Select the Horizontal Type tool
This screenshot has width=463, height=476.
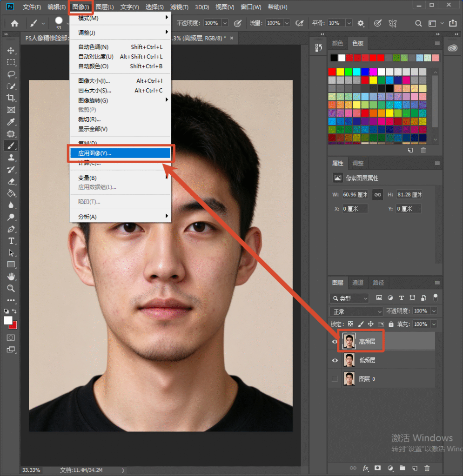[x=11, y=241]
